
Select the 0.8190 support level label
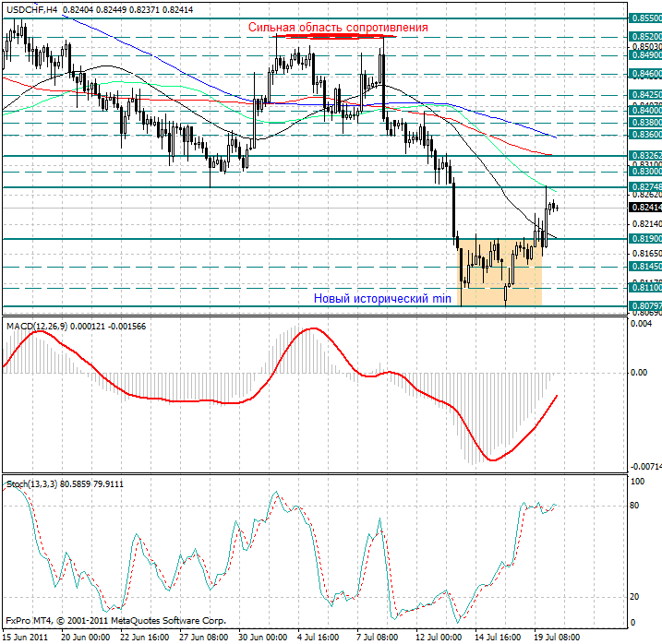(x=644, y=239)
